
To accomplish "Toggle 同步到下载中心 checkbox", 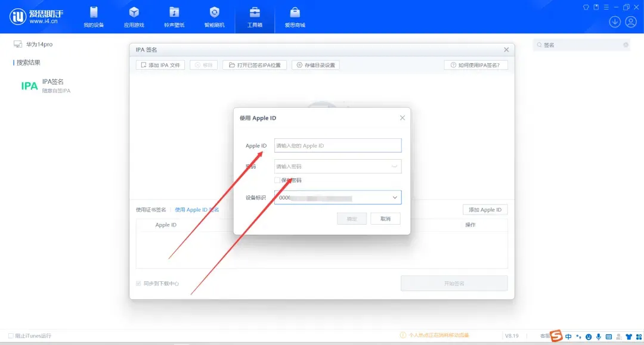I will pyautogui.click(x=139, y=284).
